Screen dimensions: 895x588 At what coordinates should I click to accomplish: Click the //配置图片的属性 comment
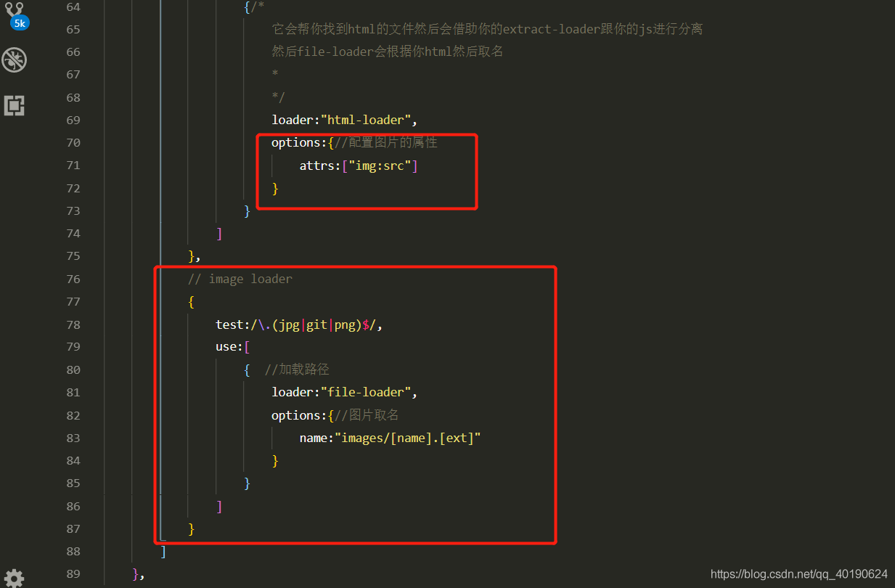386,142
